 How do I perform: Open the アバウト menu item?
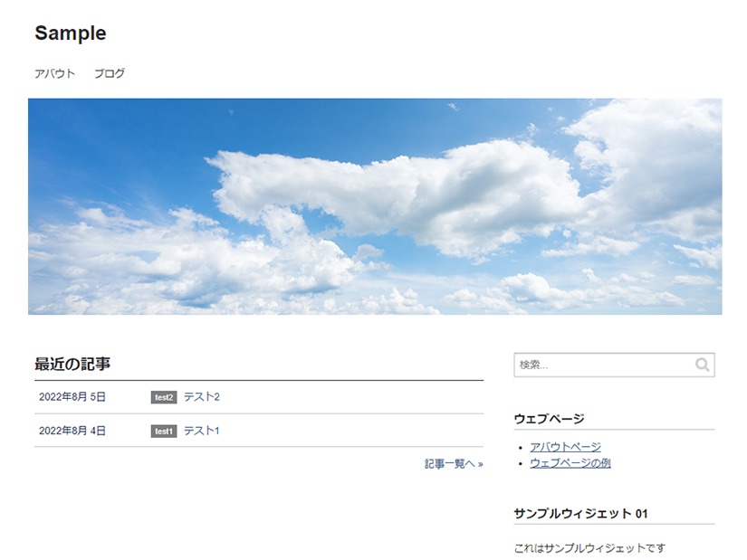pos(55,74)
